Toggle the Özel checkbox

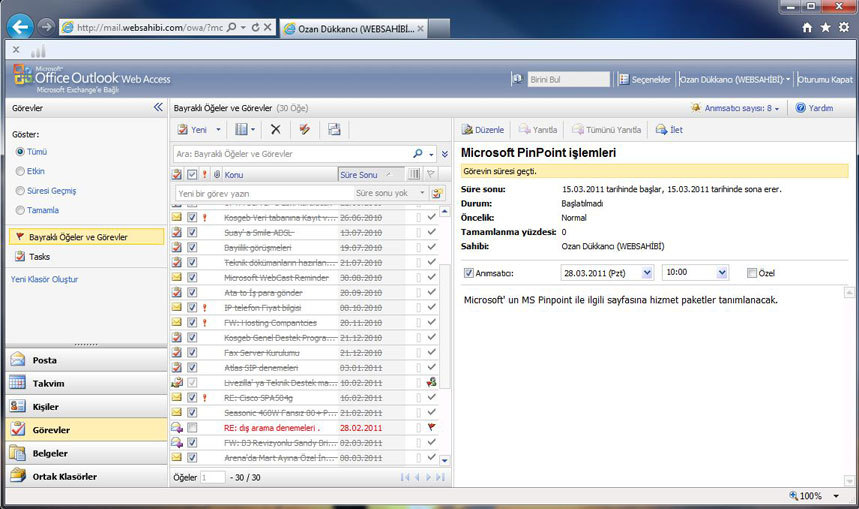(x=752, y=273)
